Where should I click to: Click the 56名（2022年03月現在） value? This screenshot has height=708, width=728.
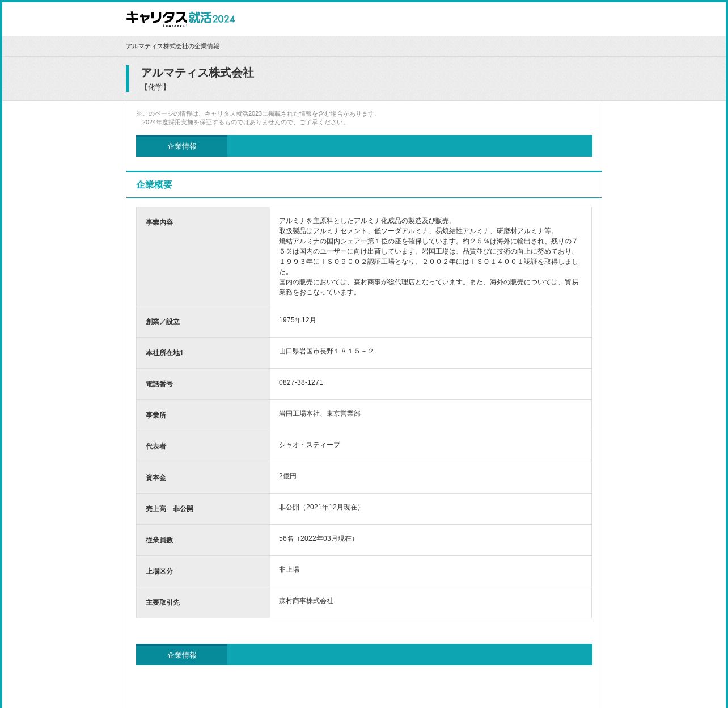coord(319,538)
